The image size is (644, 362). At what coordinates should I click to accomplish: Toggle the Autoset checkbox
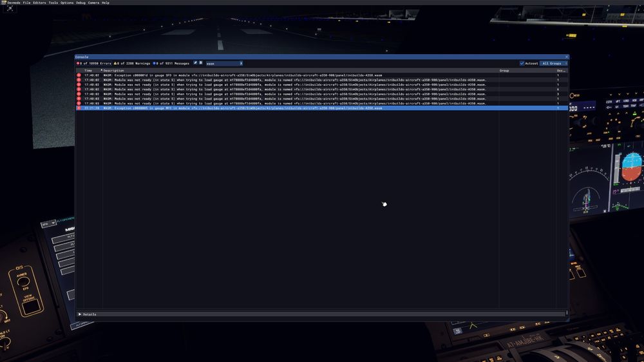pyautogui.click(x=522, y=63)
